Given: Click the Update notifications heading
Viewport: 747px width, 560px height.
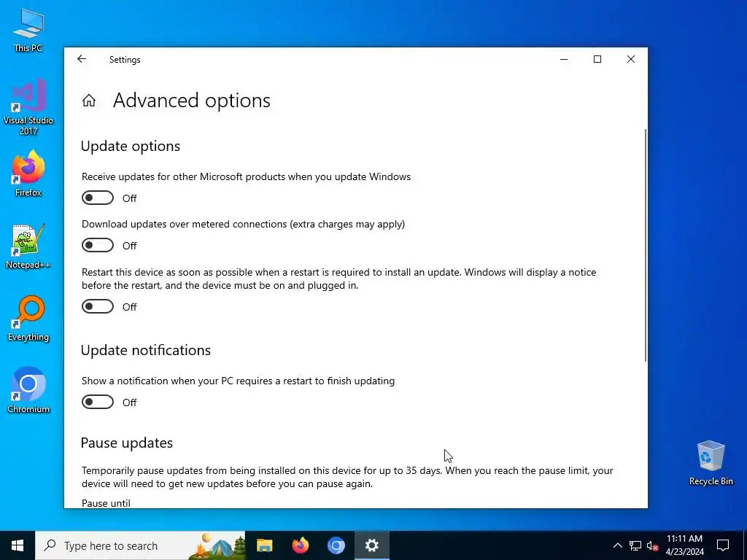Looking at the screenshot, I should point(146,350).
